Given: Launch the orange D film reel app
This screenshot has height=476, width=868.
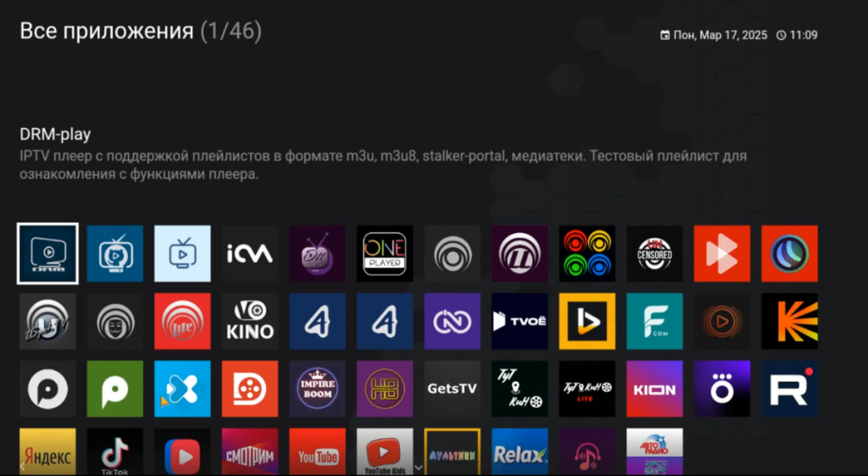Looking at the screenshot, I should click(250, 389).
